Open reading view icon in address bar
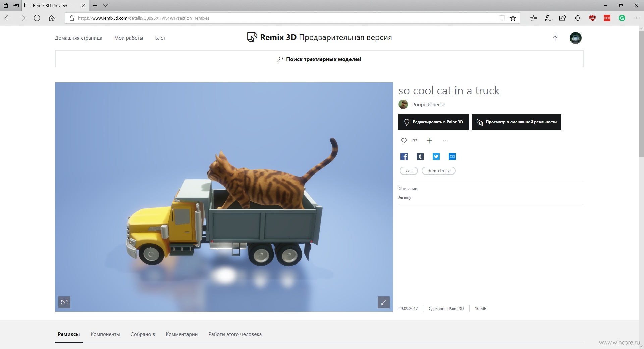 coord(502,18)
